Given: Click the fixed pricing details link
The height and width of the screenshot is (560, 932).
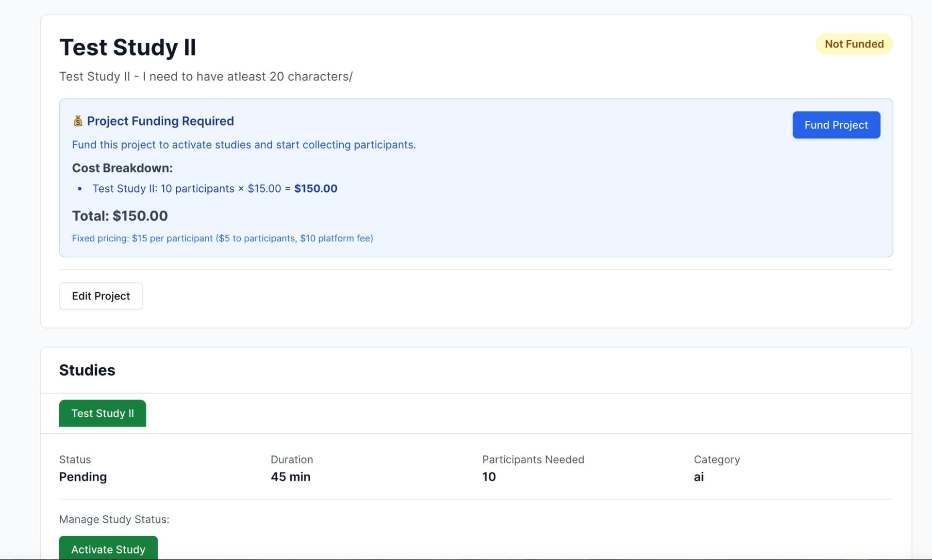Looking at the screenshot, I should [x=223, y=238].
